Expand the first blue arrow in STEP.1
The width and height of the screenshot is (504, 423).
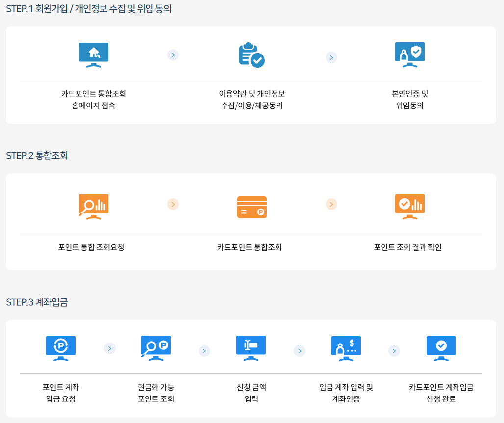173,55
